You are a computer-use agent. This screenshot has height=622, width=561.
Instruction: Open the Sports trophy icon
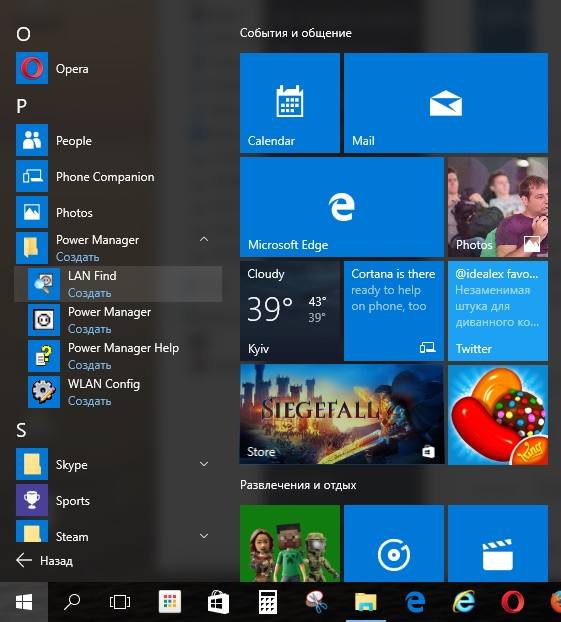[x=32, y=500]
